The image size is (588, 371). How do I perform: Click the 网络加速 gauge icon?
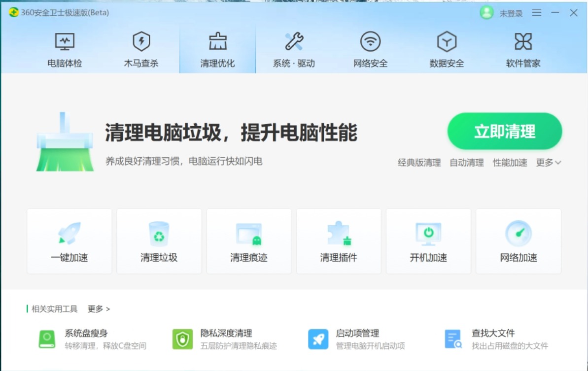pyautogui.click(x=519, y=233)
